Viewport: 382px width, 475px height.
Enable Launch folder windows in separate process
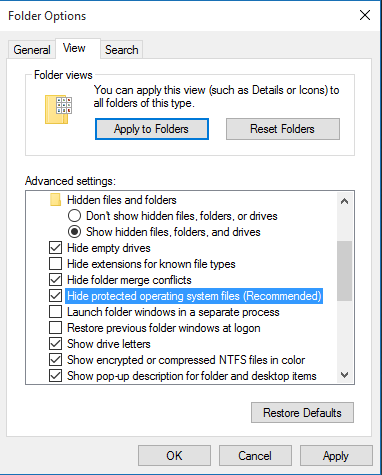(55, 312)
